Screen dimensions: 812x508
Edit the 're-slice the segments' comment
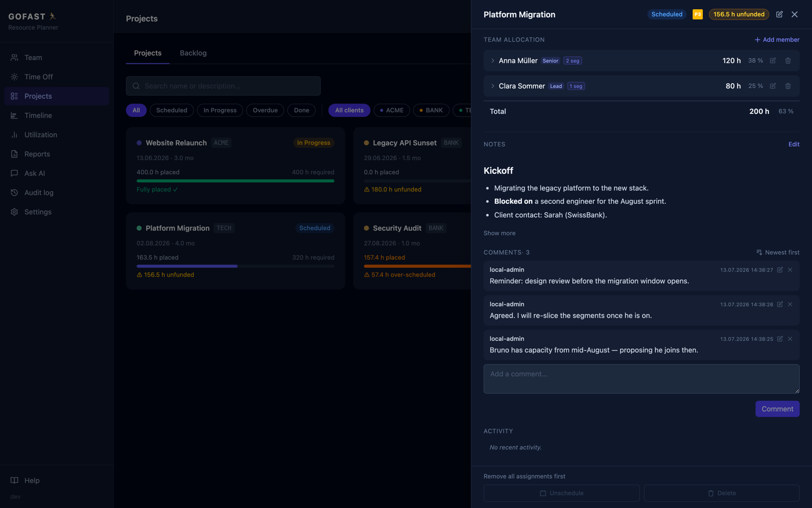[x=780, y=304]
